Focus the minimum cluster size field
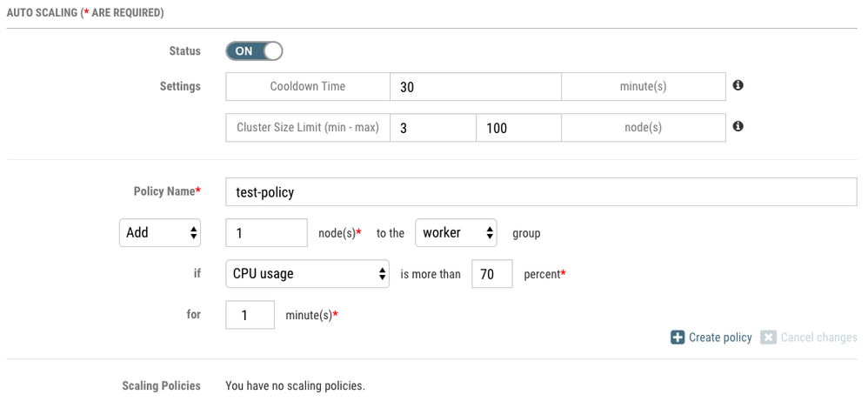 pyautogui.click(x=432, y=127)
